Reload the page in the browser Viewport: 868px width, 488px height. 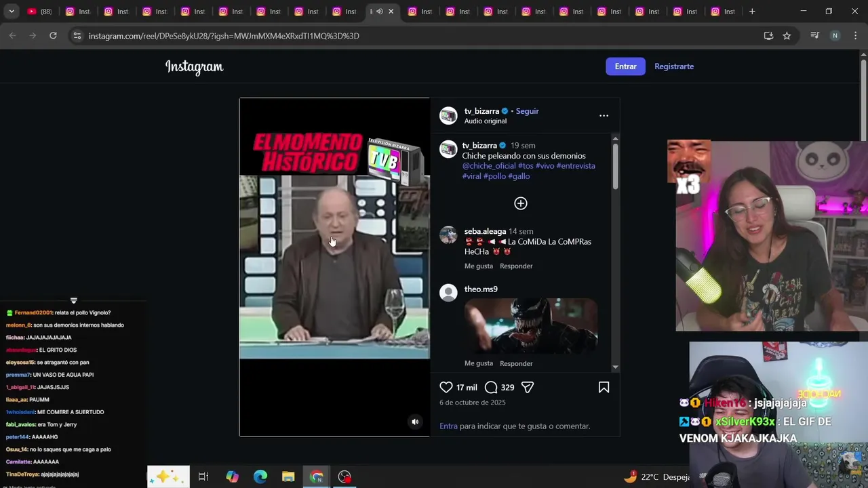(x=53, y=36)
